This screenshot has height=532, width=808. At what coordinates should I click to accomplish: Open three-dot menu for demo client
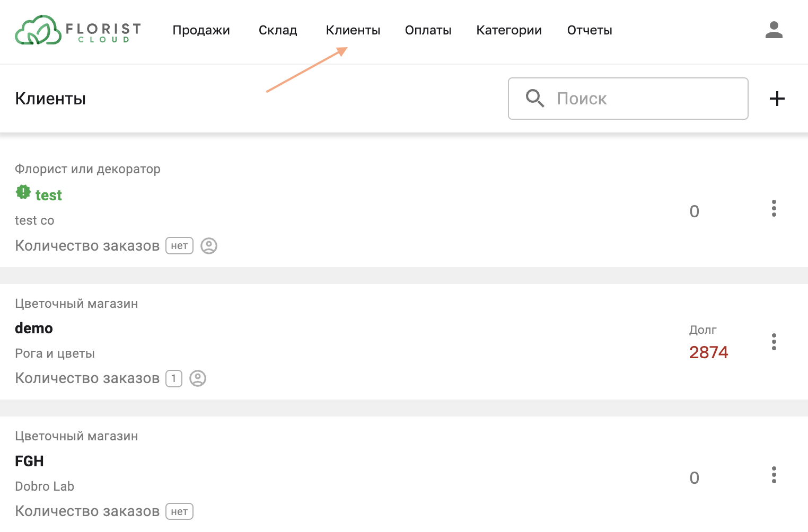pos(774,342)
